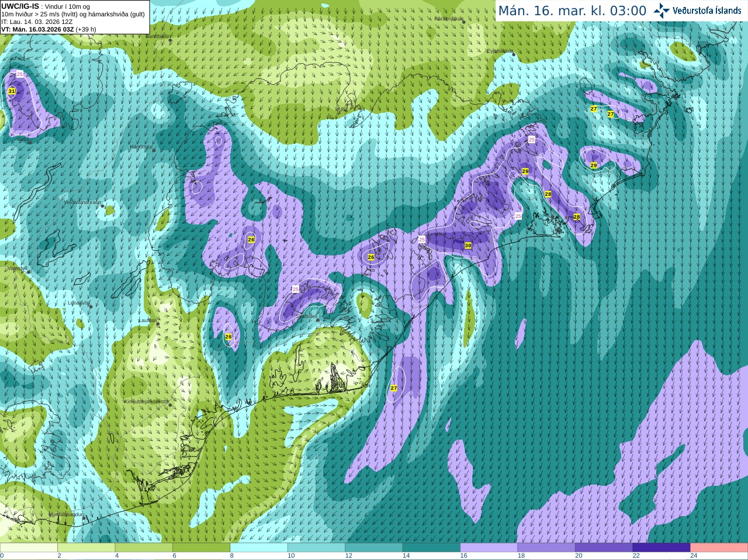This screenshot has width=748, height=560.
Task: Click the legend scale value 8
Action: pyautogui.click(x=232, y=556)
